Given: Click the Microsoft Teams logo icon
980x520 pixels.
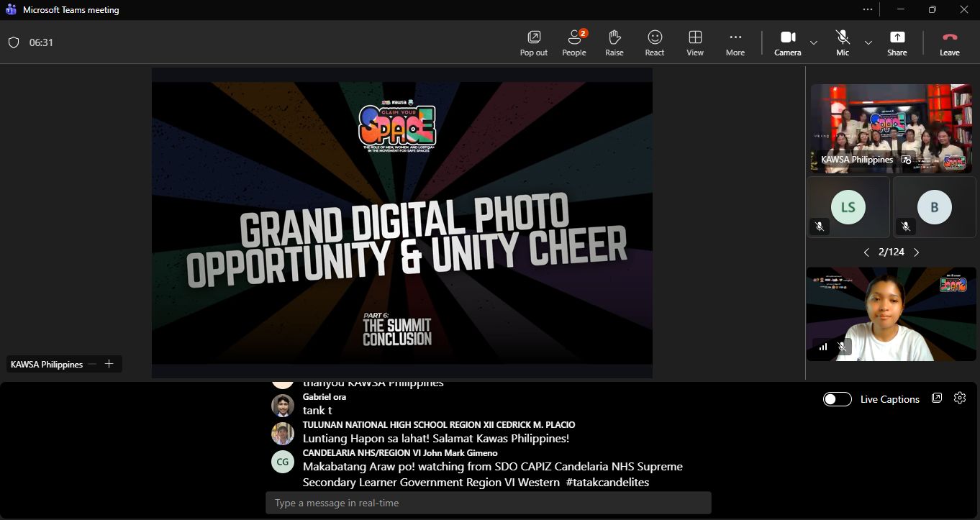Looking at the screenshot, I should (11, 9).
